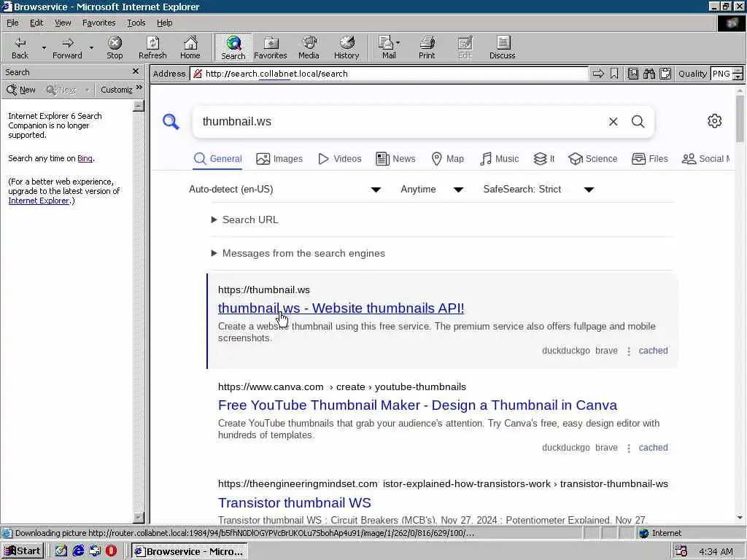Open the Mail button dropdown arrow
Image resolution: width=747 pixels, height=560 pixels.
398,43
